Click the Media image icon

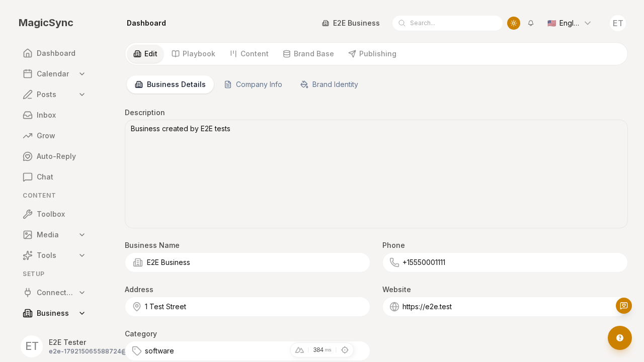(28, 235)
